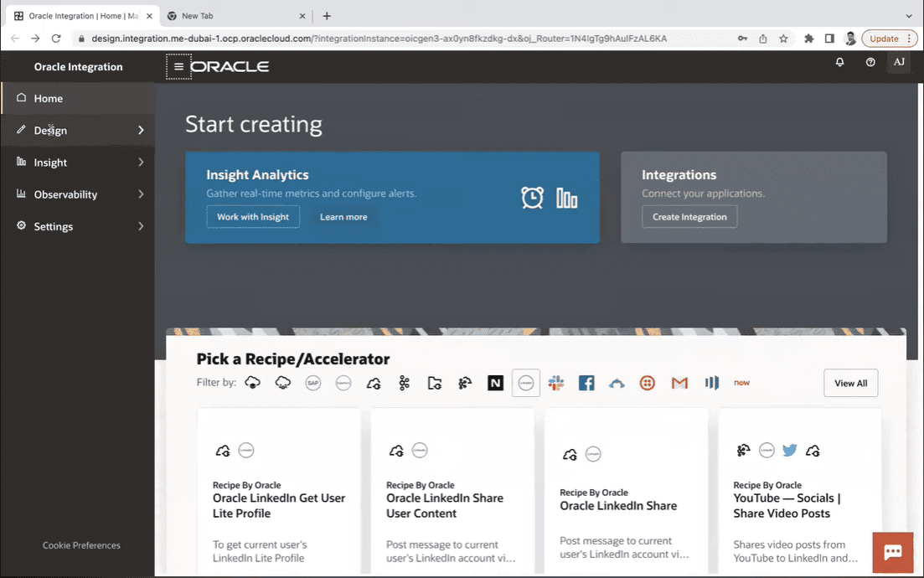The height and width of the screenshot is (578, 924).
Task: Filter recipes by blue arc cloud icon
Action: click(x=617, y=384)
